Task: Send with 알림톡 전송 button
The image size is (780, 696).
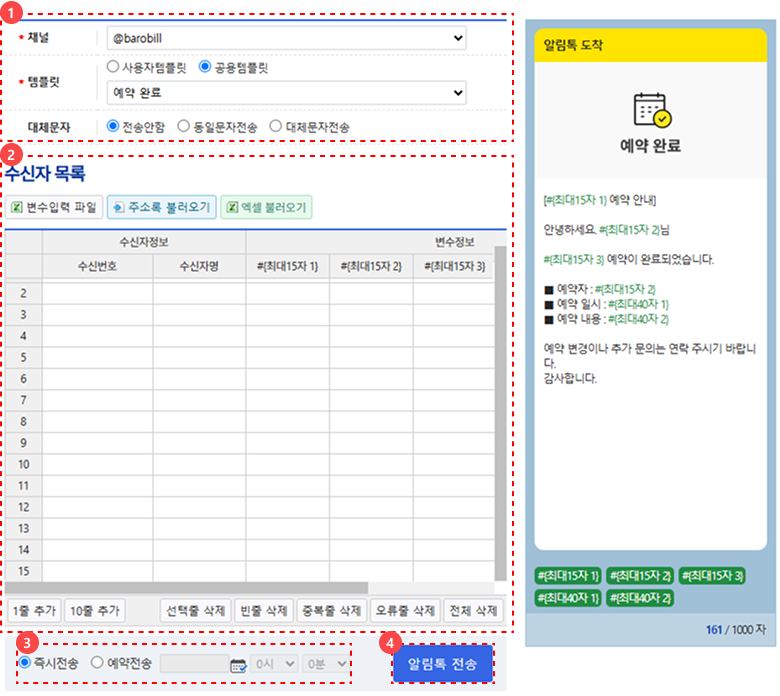Action: 443,664
